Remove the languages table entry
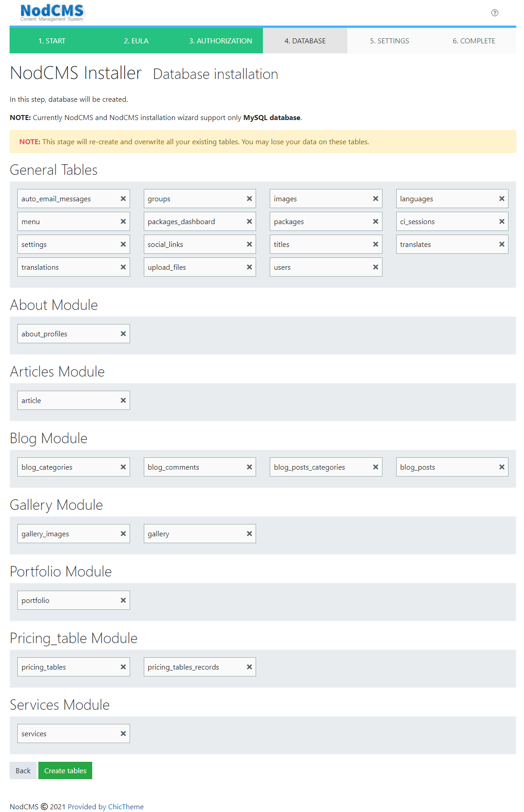 point(501,199)
